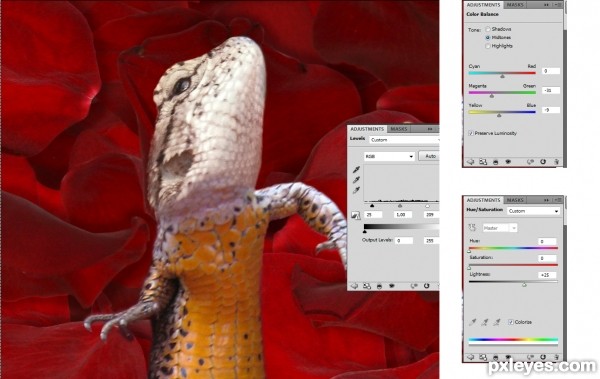Toggle expanded view in Hue/Saturation panel
600x379 pixels.
pos(483,357)
